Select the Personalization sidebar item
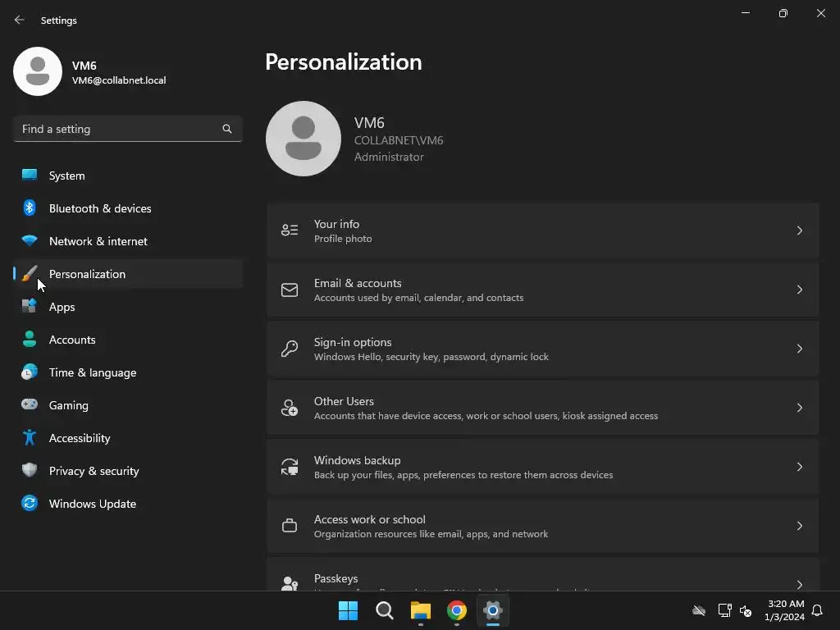 pyautogui.click(x=128, y=274)
